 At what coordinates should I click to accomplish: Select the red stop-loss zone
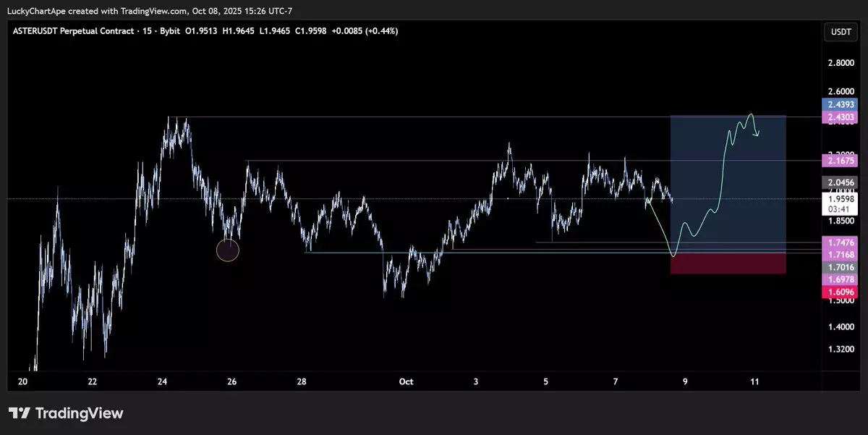728,263
